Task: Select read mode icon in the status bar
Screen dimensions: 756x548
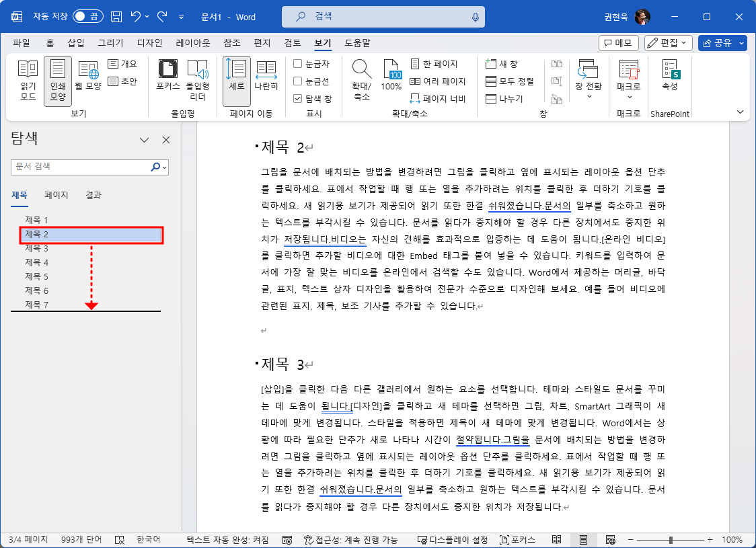Action: pos(556,541)
